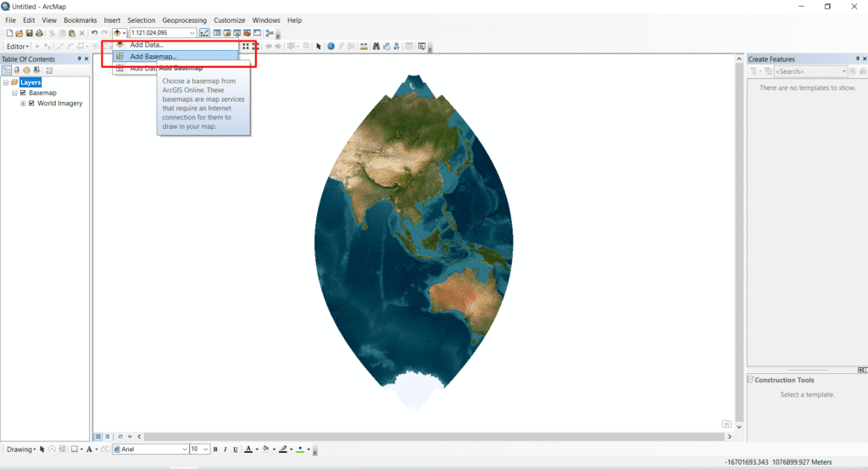
Task: Click TOC Options icon
Action: (x=49, y=70)
